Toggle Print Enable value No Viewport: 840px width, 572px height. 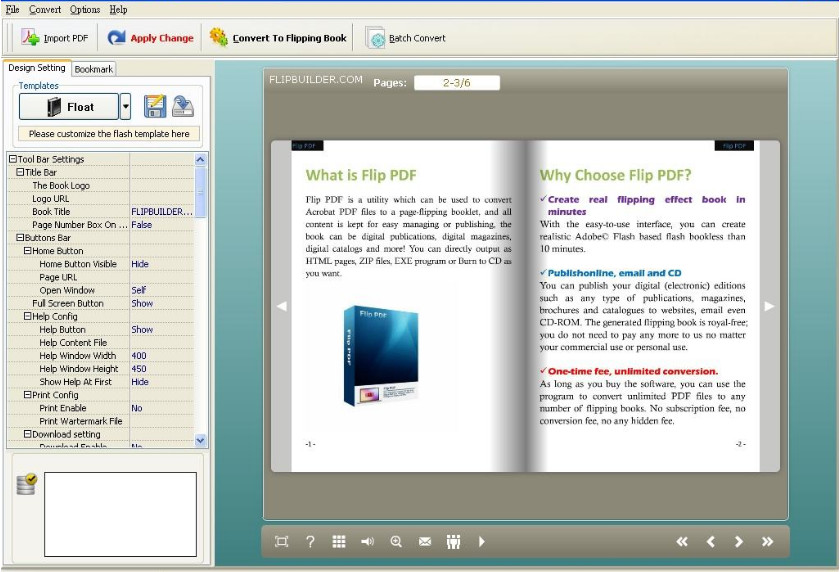tap(162, 408)
